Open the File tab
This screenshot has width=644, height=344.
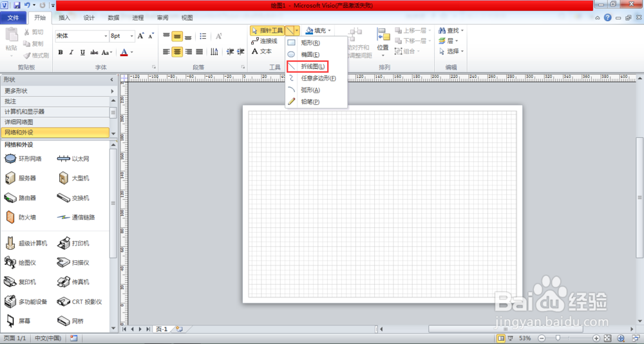click(14, 17)
